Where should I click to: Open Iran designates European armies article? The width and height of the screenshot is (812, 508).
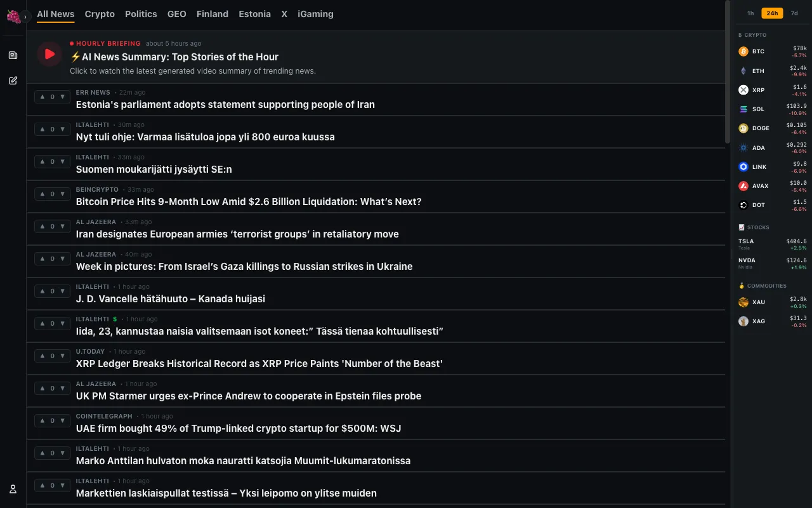237,234
